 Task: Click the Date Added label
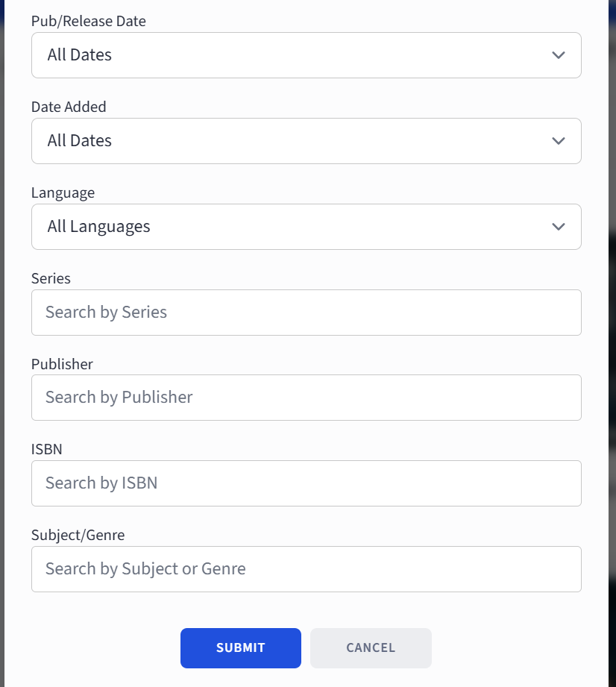click(69, 107)
